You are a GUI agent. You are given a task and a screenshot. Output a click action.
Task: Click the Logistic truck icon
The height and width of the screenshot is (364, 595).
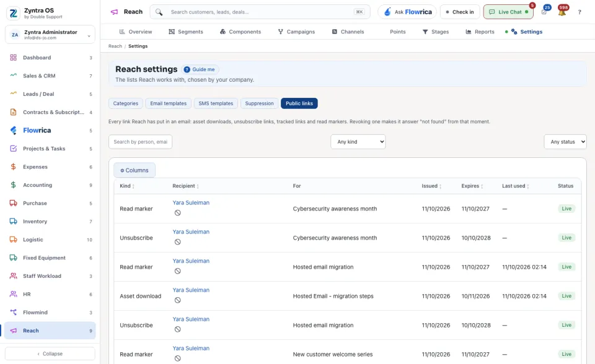click(13, 240)
